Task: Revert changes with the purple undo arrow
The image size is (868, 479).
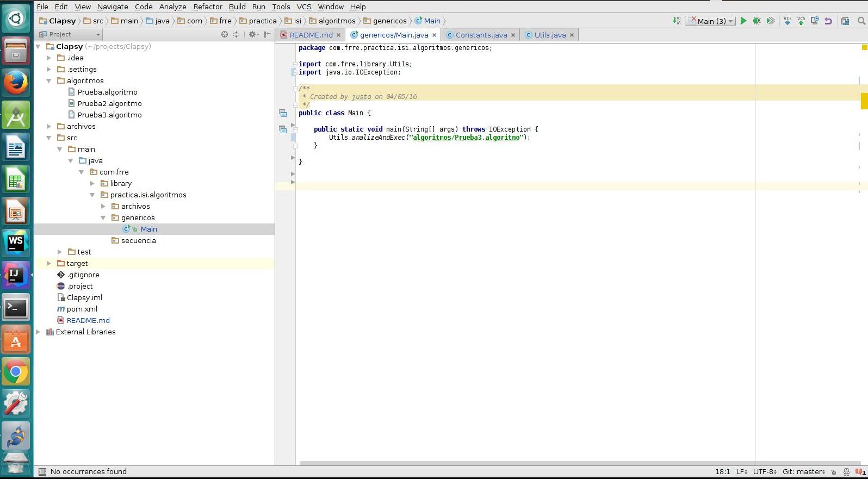Action: pyautogui.click(x=828, y=21)
